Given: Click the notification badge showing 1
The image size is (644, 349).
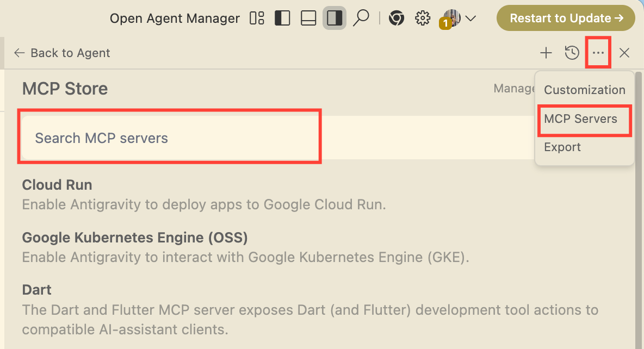Looking at the screenshot, I should [445, 24].
